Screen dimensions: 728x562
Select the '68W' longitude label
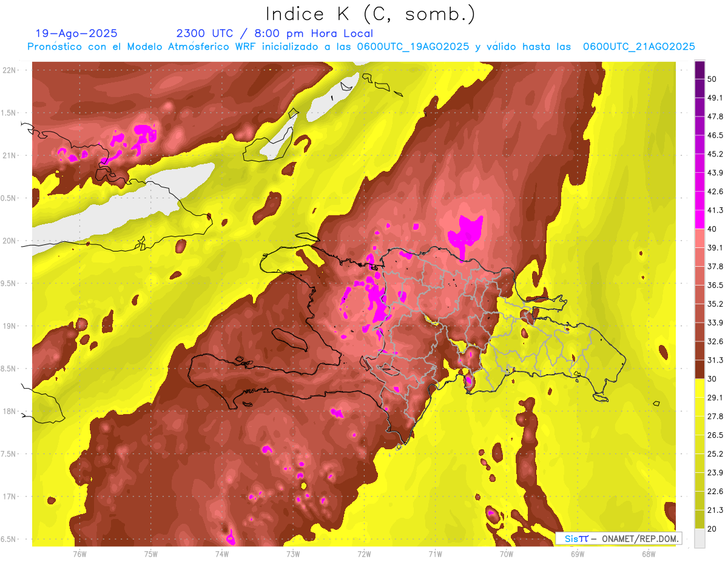coord(648,554)
